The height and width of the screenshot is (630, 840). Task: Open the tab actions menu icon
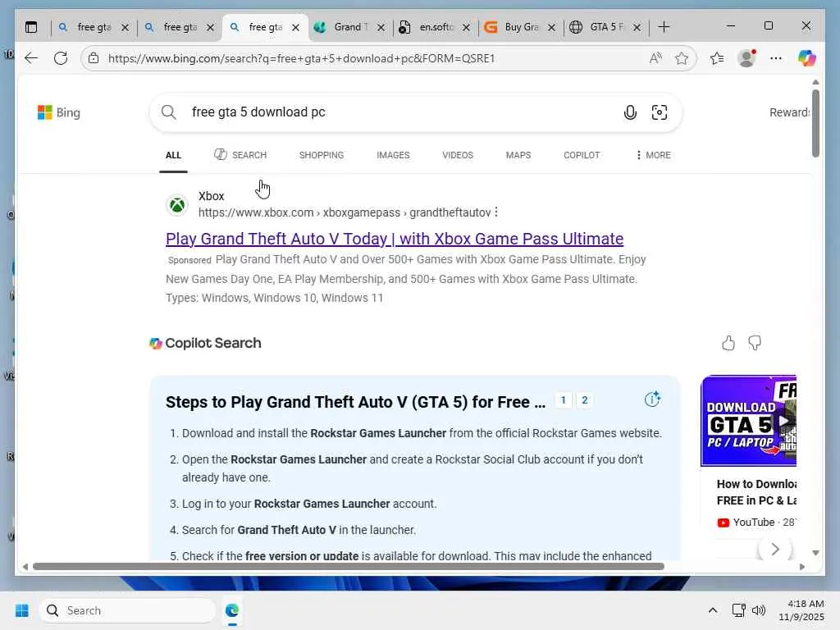pyautogui.click(x=32, y=27)
